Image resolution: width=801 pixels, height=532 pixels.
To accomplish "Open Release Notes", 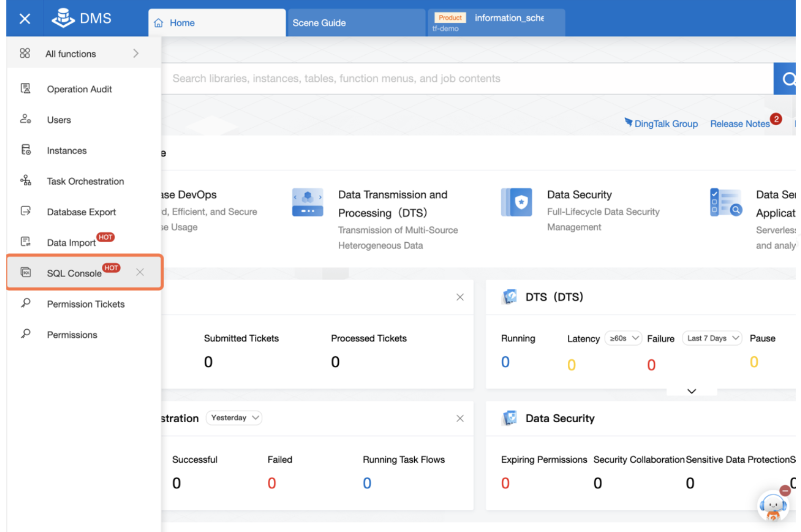I will pos(740,123).
